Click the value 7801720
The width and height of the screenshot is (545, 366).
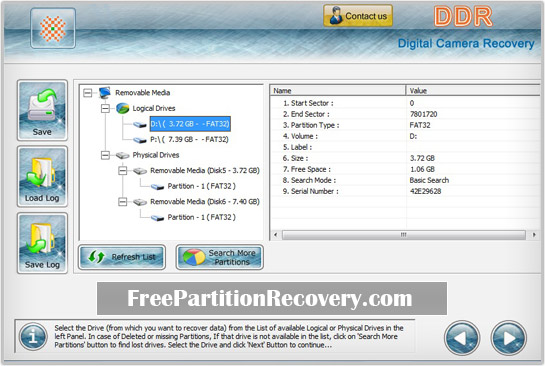[423, 114]
